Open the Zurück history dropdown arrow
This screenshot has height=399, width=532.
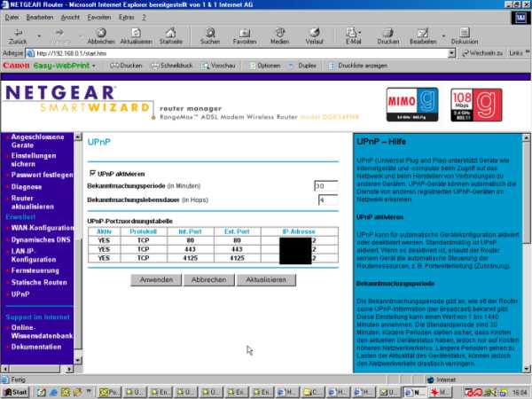click(x=39, y=36)
